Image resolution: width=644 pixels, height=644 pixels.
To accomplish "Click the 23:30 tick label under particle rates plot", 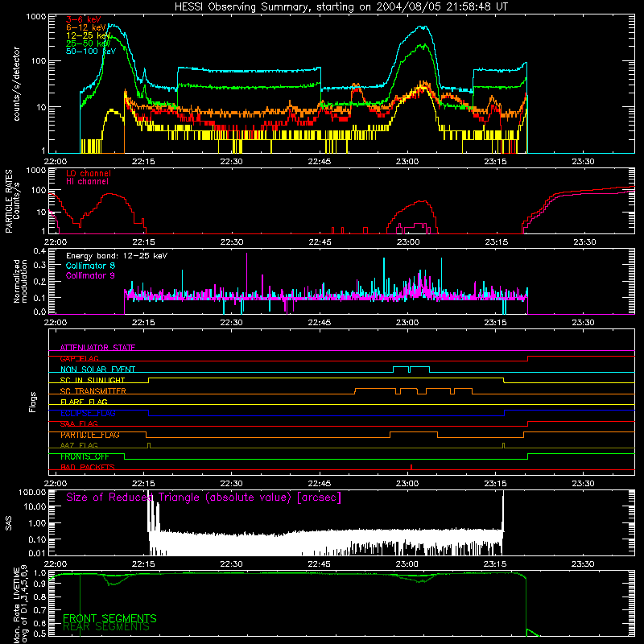I will 584,242.
